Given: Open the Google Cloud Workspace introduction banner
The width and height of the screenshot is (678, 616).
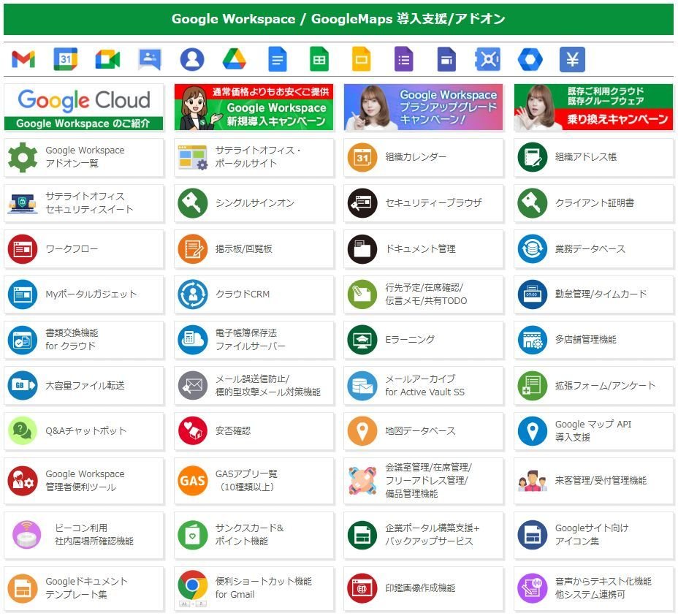Looking at the screenshot, I should [84, 107].
